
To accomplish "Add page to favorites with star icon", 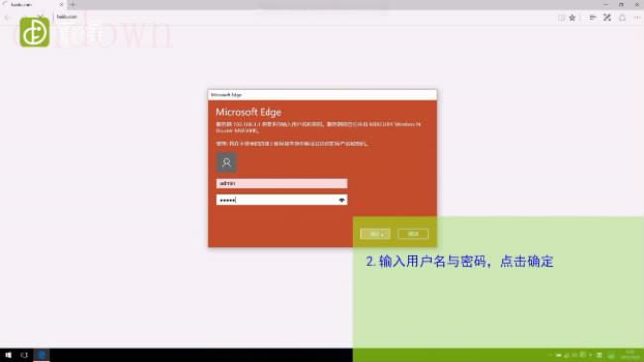I will tap(572, 17).
